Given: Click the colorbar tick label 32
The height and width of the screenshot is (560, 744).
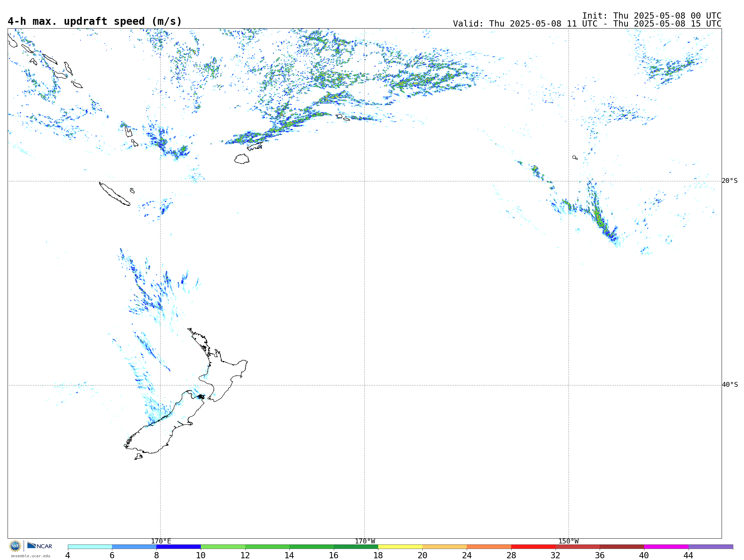Looking at the screenshot, I should coord(556,555).
